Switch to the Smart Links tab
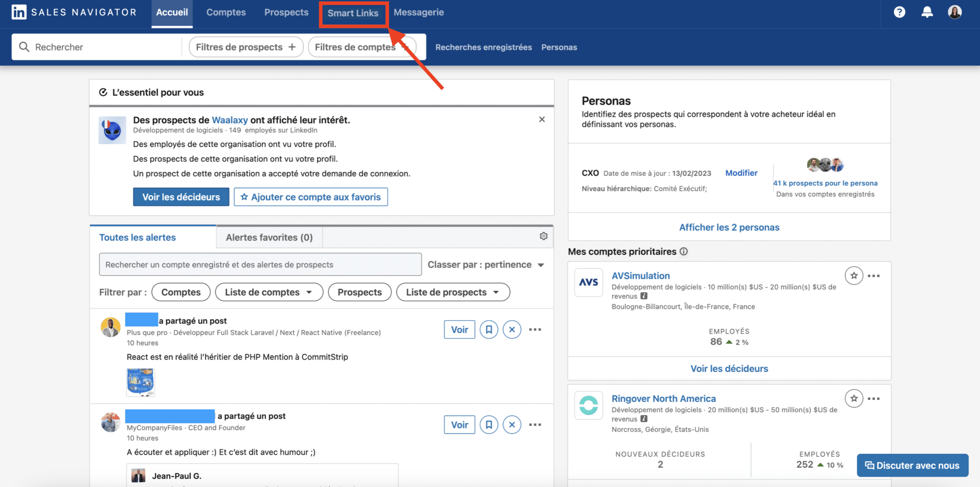 click(x=353, y=12)
